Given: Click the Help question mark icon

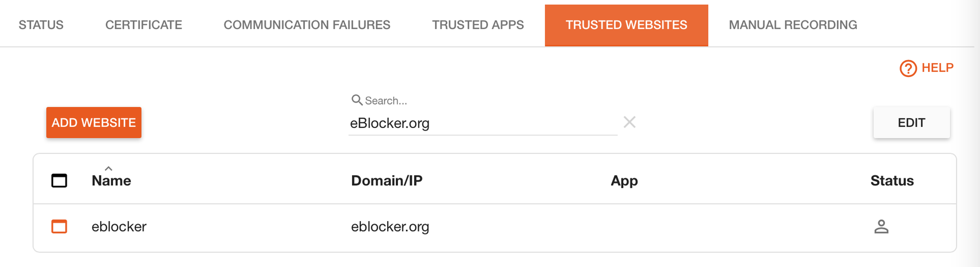Looking at the screenshot, I should pyautogui.click(x=908, y=68).
